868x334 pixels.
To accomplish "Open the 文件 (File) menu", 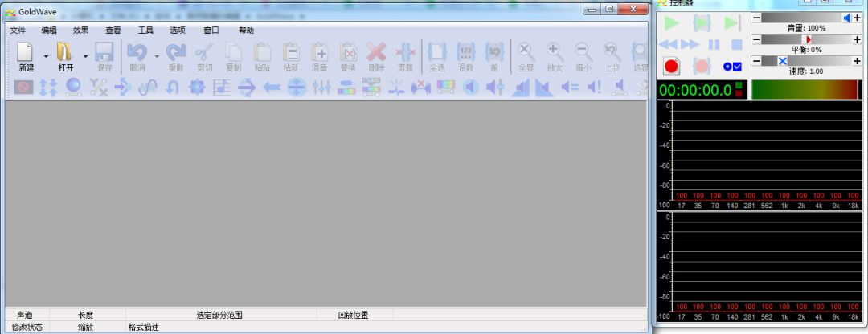I will point(18,31).
